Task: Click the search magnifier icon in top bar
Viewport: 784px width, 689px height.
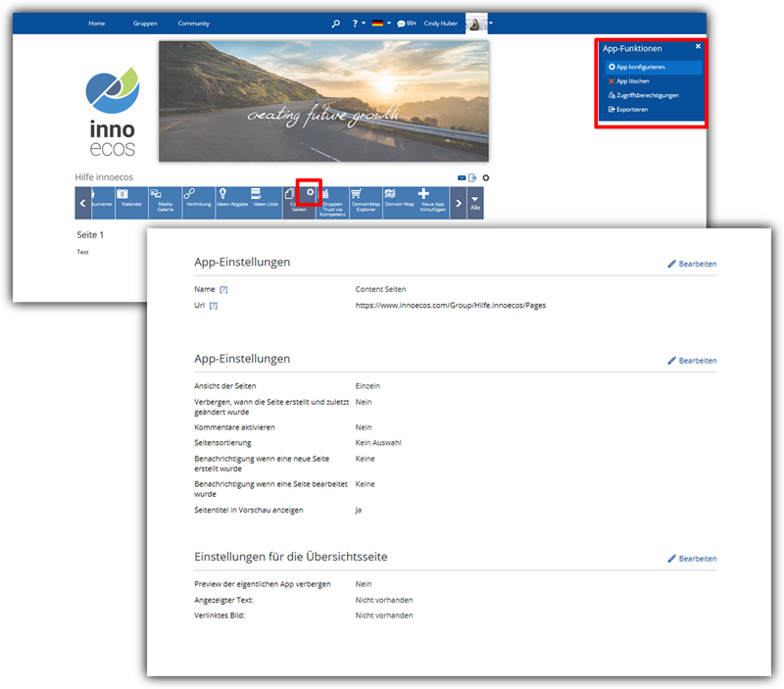Action: coord(336,23)
